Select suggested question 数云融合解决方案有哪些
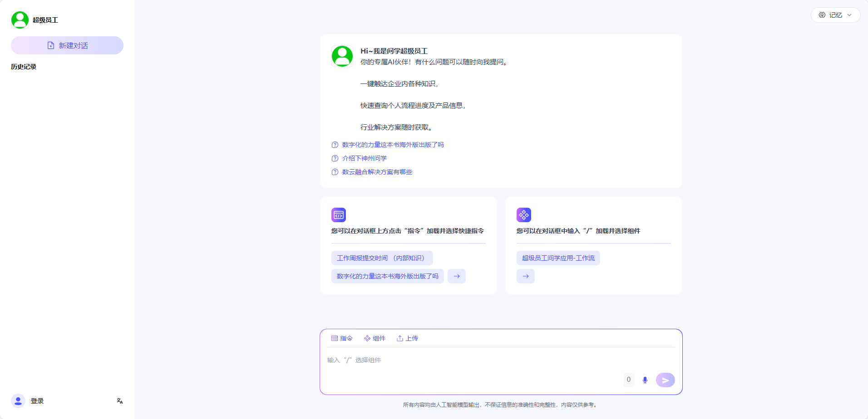Image resolution: width=868 pixels, height=419 pixels. click(377, 172)
